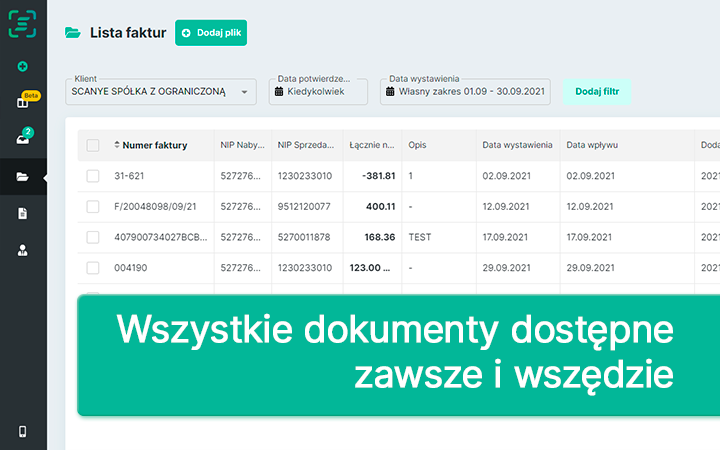Check the box for invoice F/20048098/09/21

point(93,207)
